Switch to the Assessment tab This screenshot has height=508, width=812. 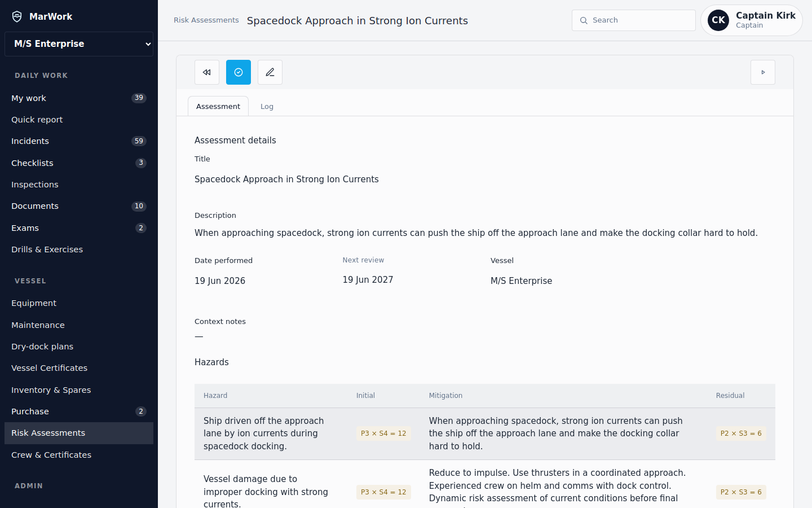(218, 106)
